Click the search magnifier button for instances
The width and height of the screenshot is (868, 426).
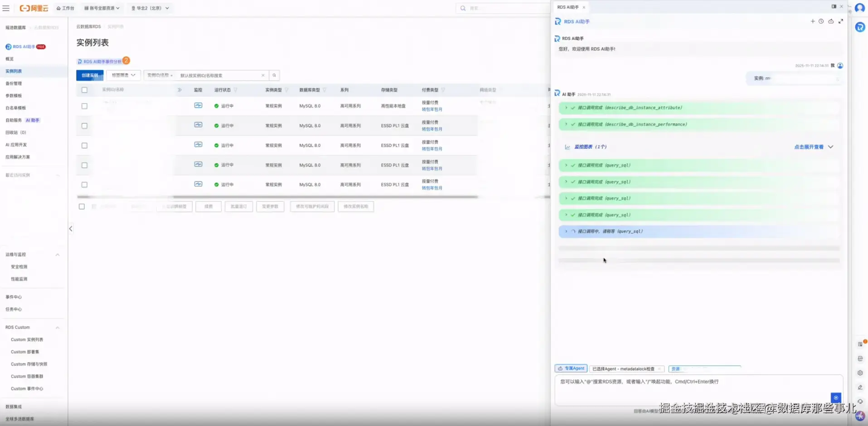click(274, 75)
